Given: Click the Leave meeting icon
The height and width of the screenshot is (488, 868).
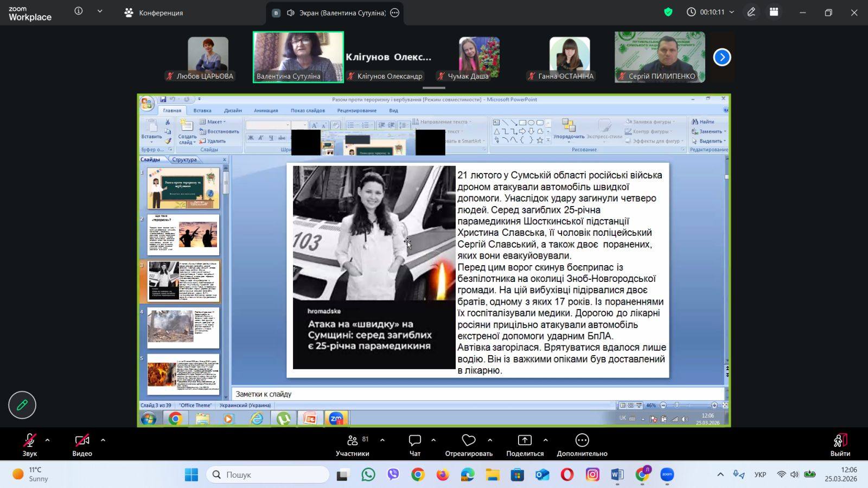Looking at the screenshot, I should pyautogui.click(x=840, y=441).
